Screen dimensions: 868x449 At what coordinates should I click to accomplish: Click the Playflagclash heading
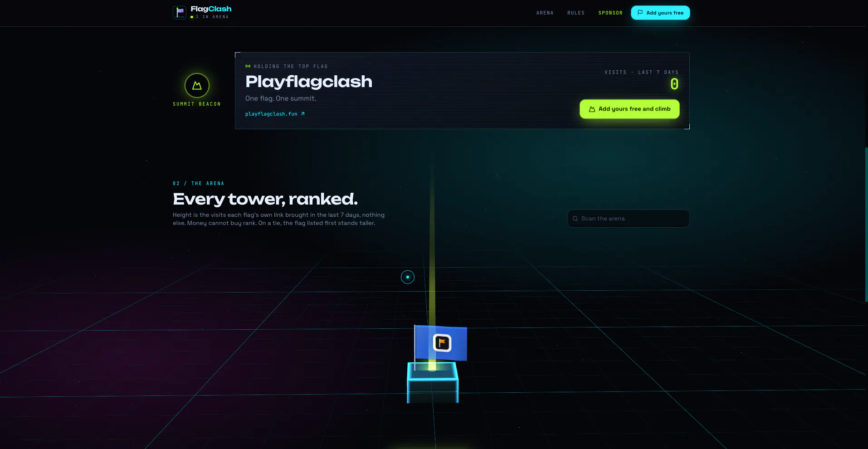tap(309, 82)
